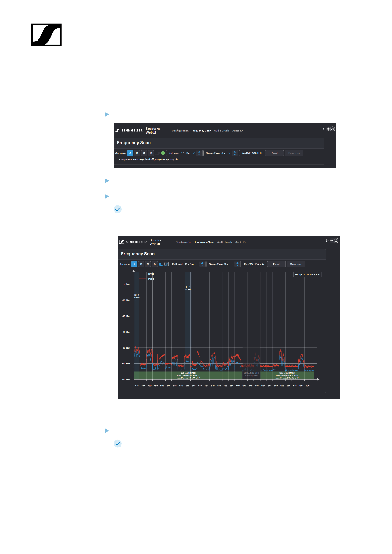Viewport: 392px width, 554px height.
Task: Click the Reset button in the active-scan WebUI
Action: (x=277, y=264)
